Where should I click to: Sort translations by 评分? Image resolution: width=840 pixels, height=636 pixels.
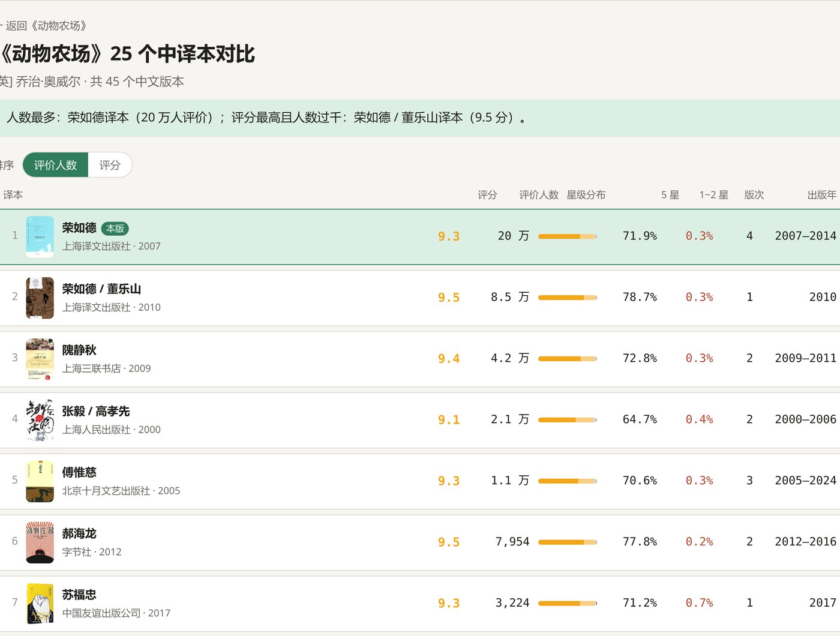tap(110, 165)
